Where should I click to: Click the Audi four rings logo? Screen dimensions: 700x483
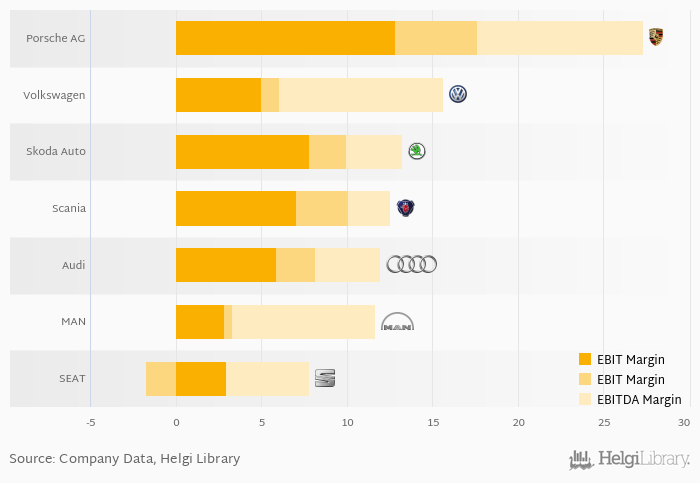tap(411, 265)
